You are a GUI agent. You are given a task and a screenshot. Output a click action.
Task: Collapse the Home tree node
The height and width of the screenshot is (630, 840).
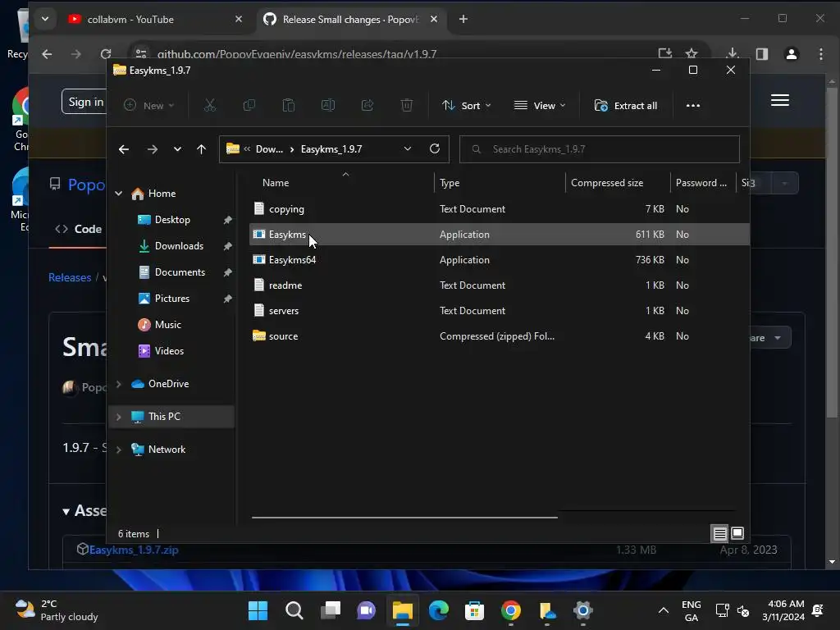pyautogui.click(x=118, y=194)
